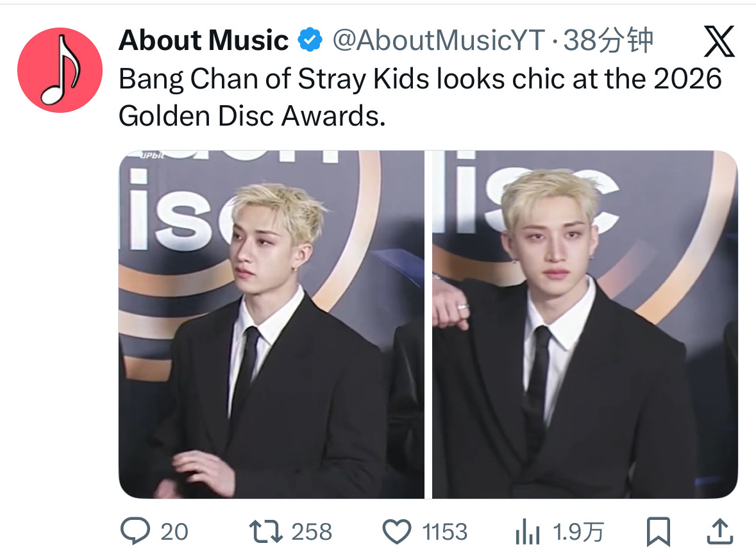Image resolution: width=756 pixels, height=550 pixels.
Task: Open the front-facing photo with fist on shoulder
Action: tap(585, 324)
